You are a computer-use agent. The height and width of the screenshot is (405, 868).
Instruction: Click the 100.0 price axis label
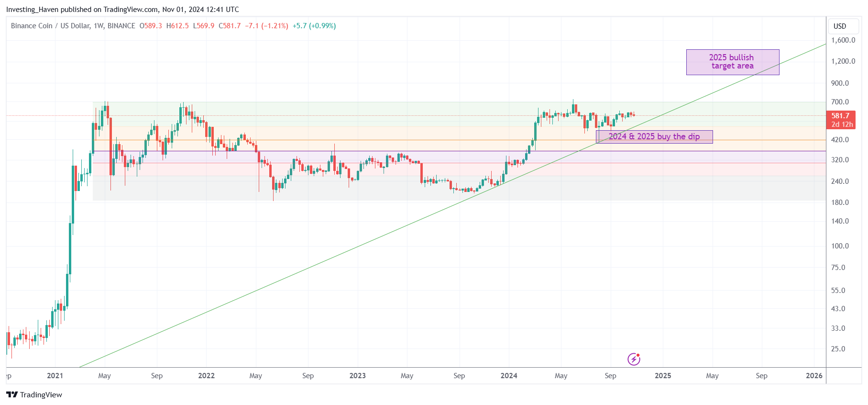click(840, 246)
